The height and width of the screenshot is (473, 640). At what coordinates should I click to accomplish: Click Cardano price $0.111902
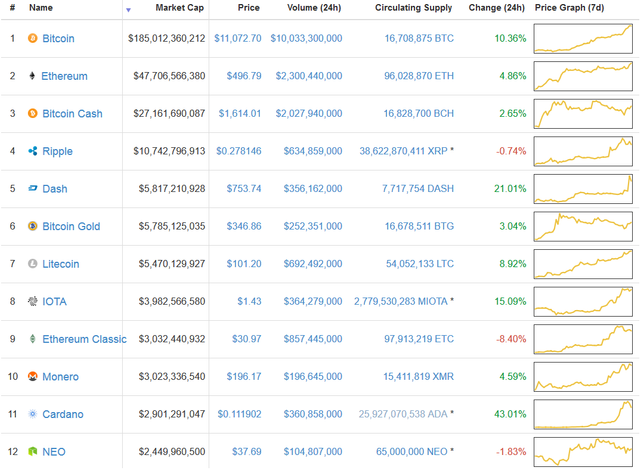[239, 414]
